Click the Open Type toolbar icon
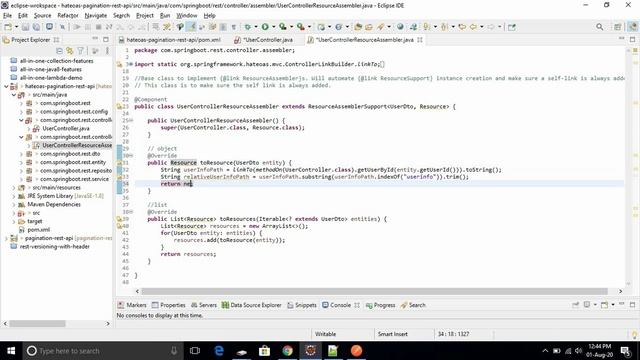The width and height of the screenshot is (640, 360). pyautogui.click(x=358, y=27)
